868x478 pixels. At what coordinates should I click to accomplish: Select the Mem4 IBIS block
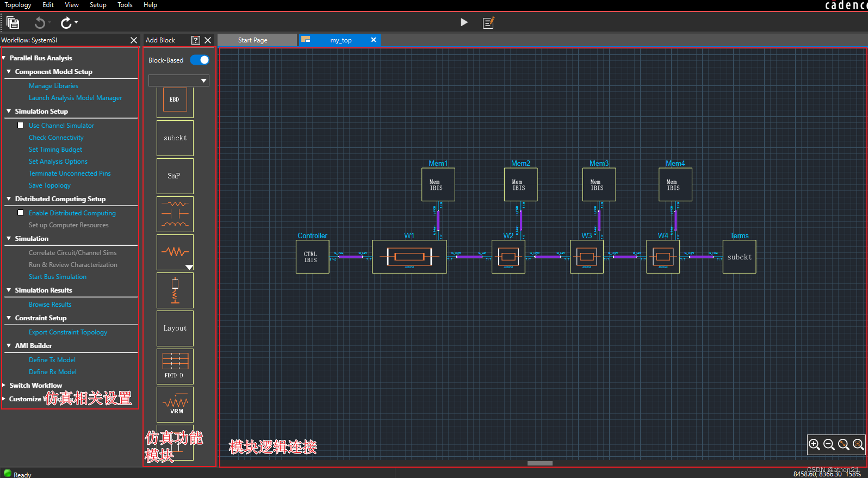(675, 184)
